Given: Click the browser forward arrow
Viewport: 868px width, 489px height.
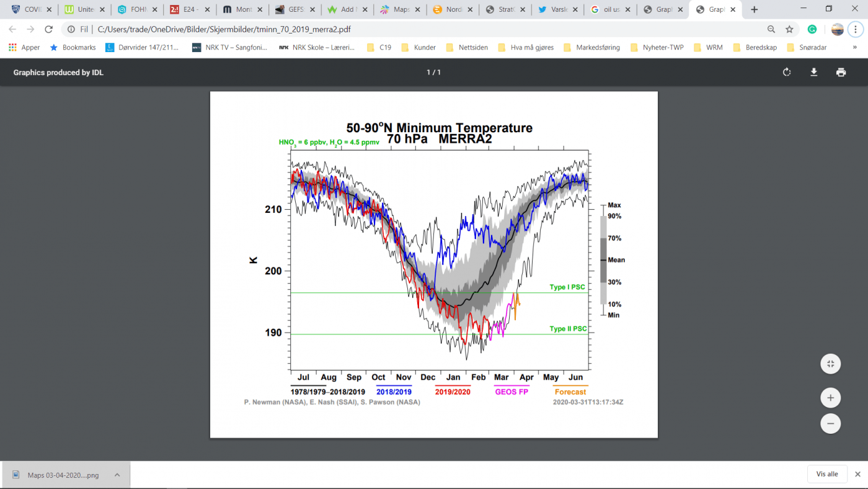Looking at the screenshot, I should [x=30, y=29].
